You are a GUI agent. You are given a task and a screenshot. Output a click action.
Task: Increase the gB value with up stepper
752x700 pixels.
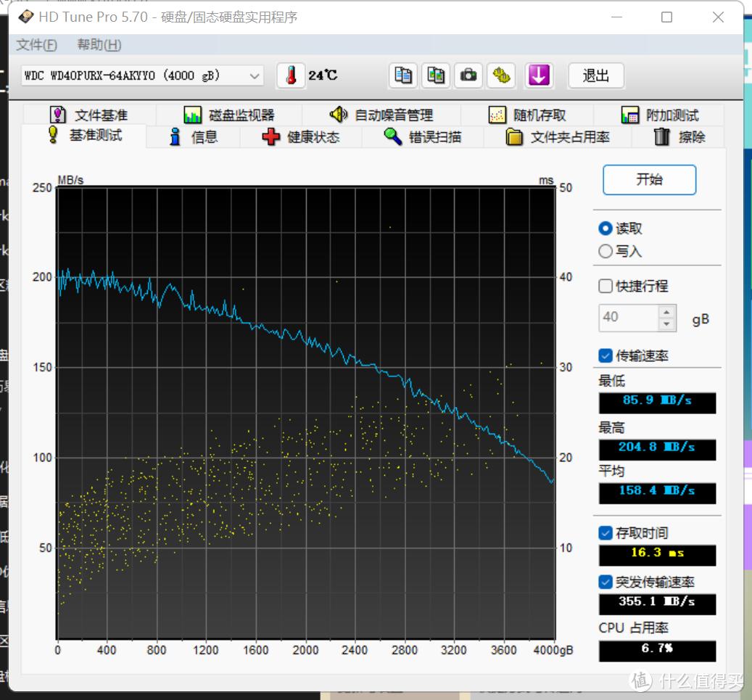666,311
